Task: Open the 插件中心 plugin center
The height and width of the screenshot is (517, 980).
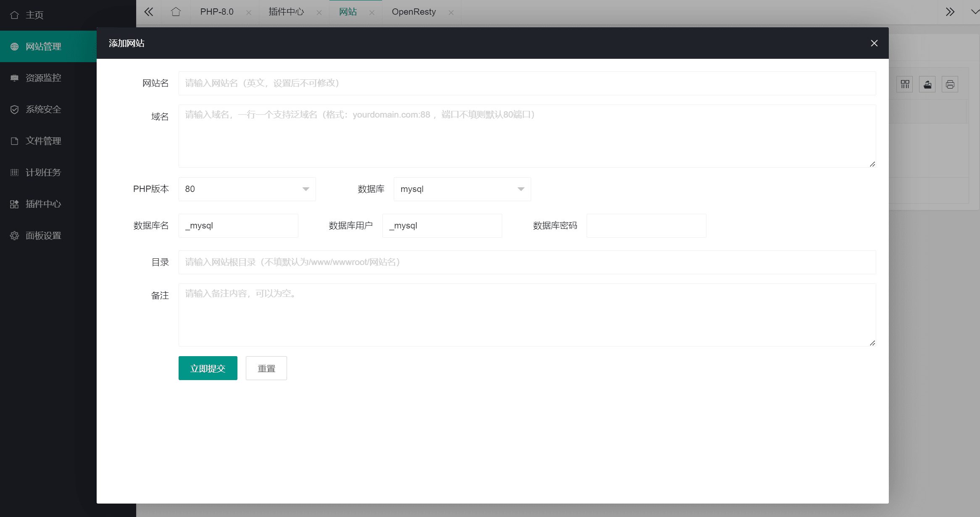Action: (43, 204)
